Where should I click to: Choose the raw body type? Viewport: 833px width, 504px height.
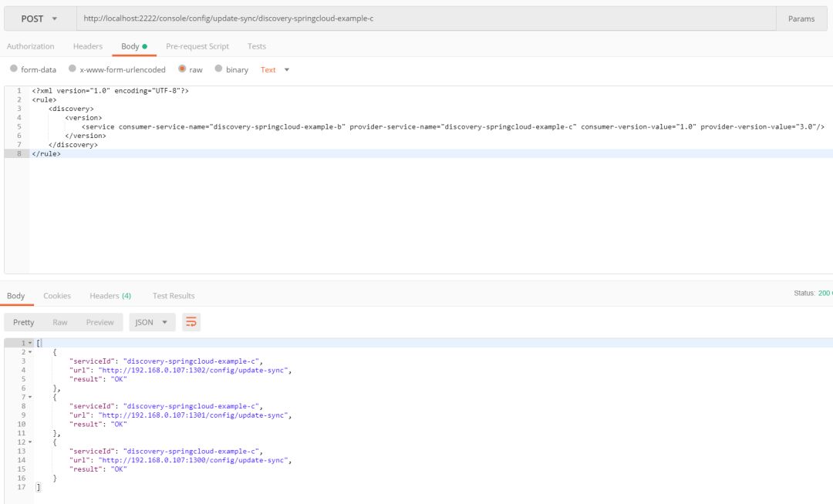tap(182, 69)
